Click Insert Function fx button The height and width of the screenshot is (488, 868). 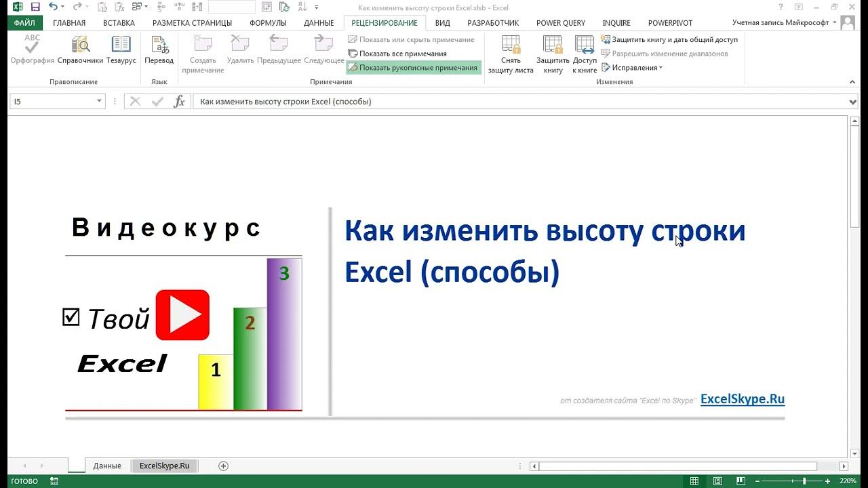click(x=179, y=102)
